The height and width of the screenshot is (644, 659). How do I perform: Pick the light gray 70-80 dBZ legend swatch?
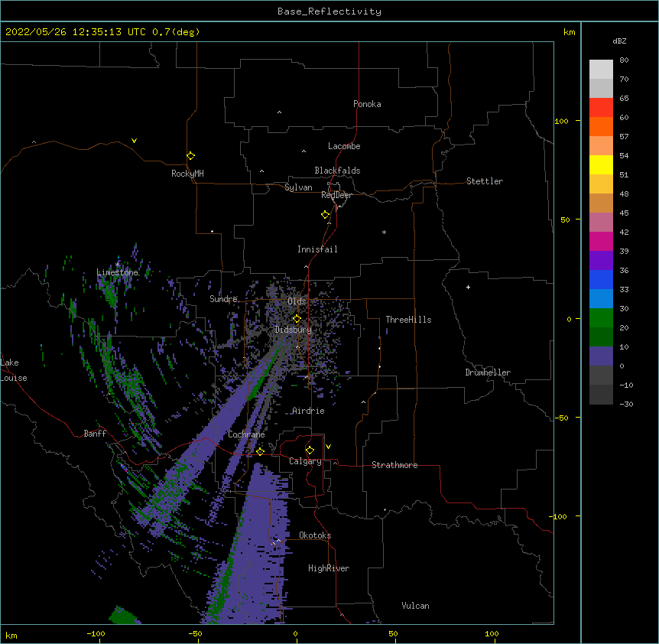click(x=601, y=70)
